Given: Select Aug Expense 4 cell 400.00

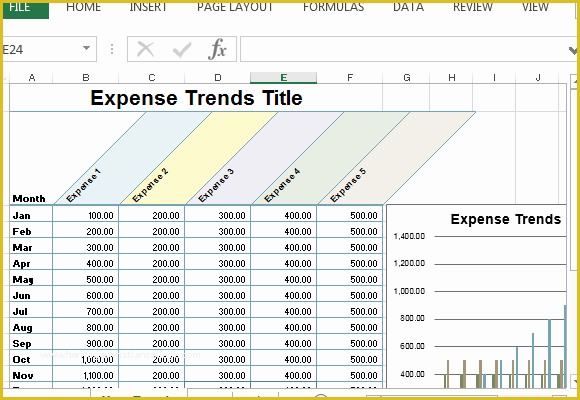Looking at the screenshot, I should [x=283, y=327].
